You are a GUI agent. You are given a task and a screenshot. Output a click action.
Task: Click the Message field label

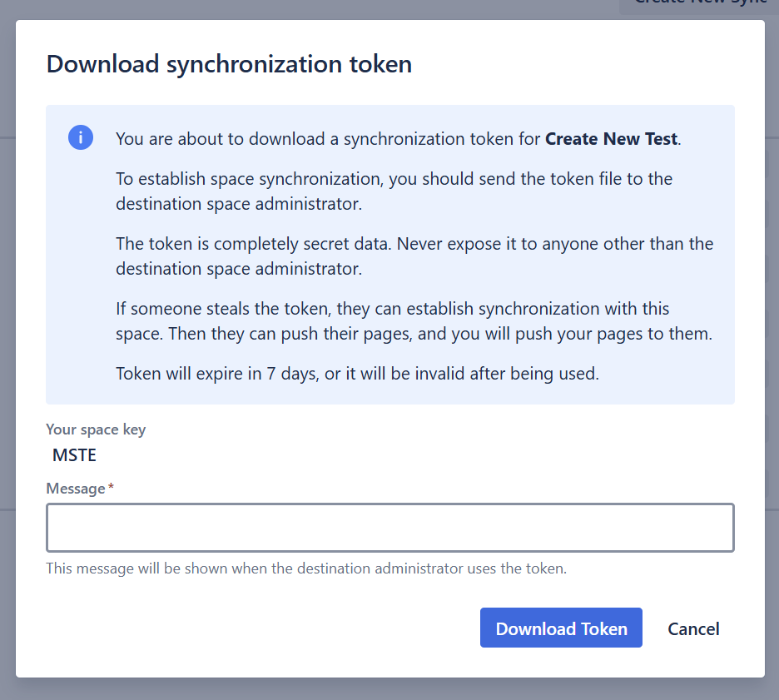coord(76,489)
